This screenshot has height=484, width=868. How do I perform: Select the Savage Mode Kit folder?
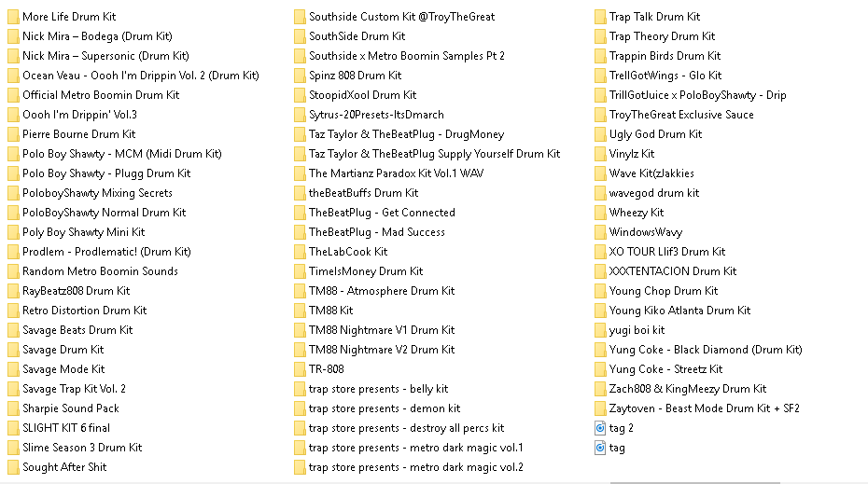pos(56,369)
